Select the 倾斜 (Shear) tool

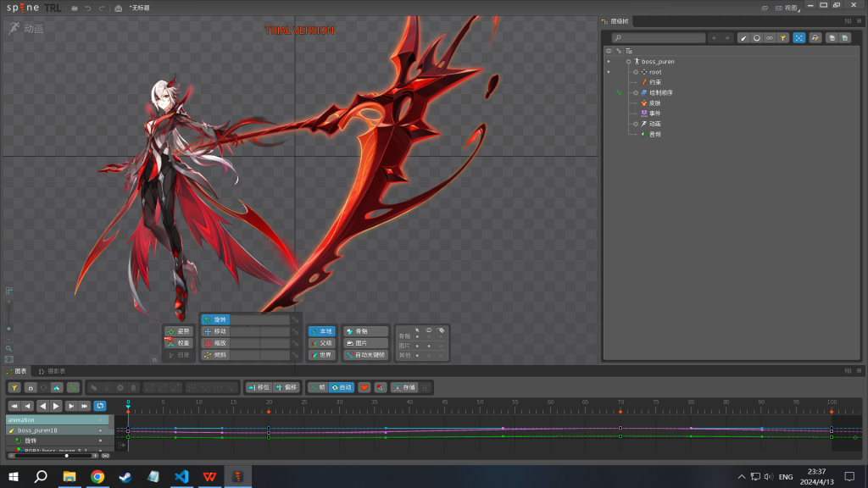click(215, 355)
